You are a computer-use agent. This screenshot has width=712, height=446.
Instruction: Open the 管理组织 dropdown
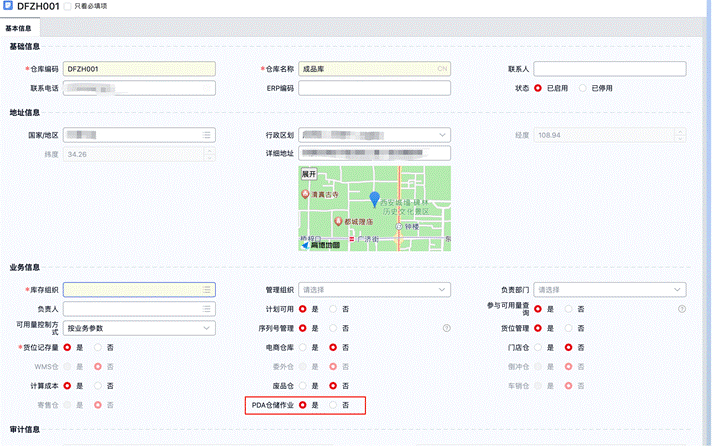coord(442,290)
